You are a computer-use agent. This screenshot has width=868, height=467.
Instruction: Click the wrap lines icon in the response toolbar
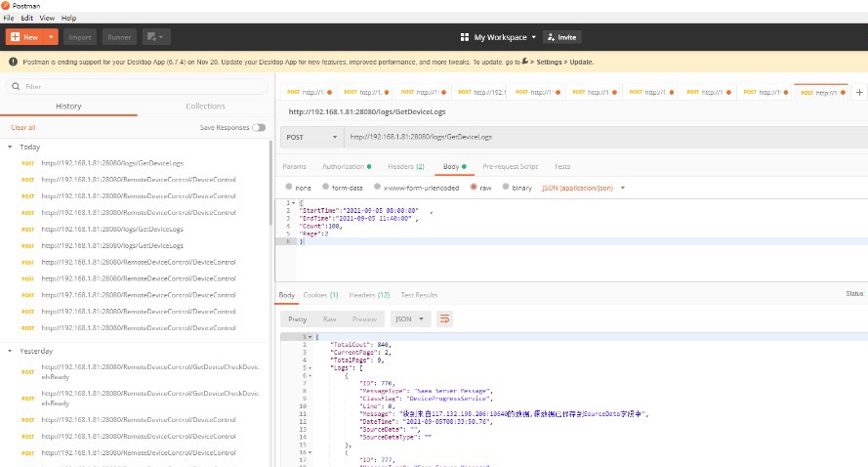click(445, 318)
